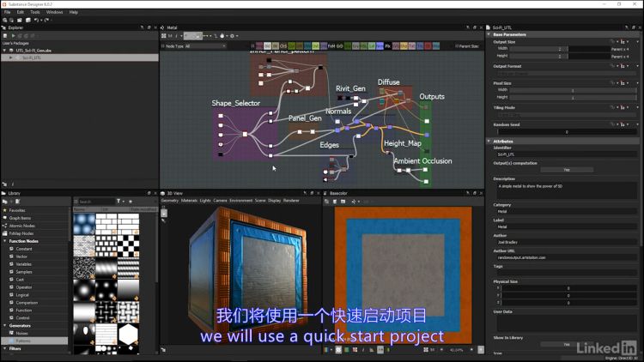Click the fit-to-view icon in graph toolbar
The height and width of the screenshot is (362, 644).
tap(163, 36)
